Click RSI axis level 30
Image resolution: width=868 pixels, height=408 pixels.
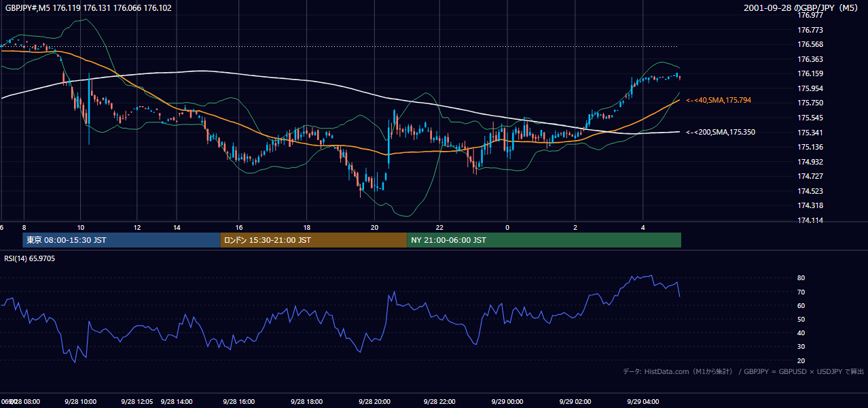tap(801, 346)
